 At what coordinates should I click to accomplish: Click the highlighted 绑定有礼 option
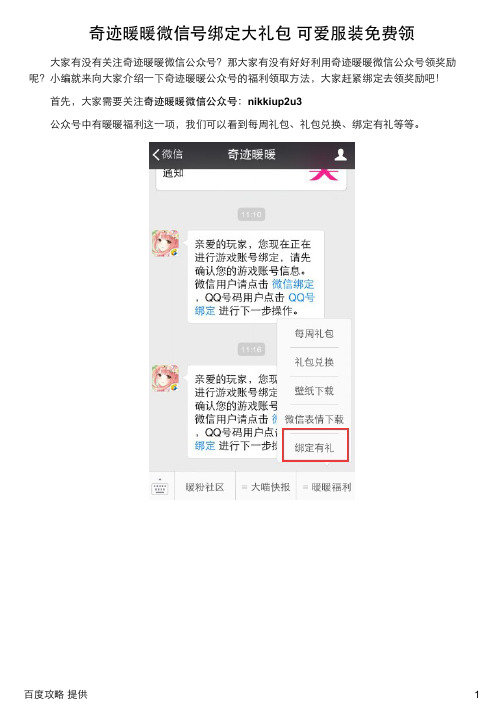(x=315, y=446)
